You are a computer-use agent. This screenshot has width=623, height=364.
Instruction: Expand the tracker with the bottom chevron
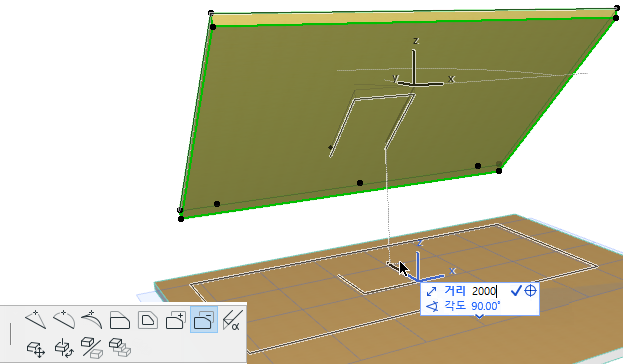point(480,317)
